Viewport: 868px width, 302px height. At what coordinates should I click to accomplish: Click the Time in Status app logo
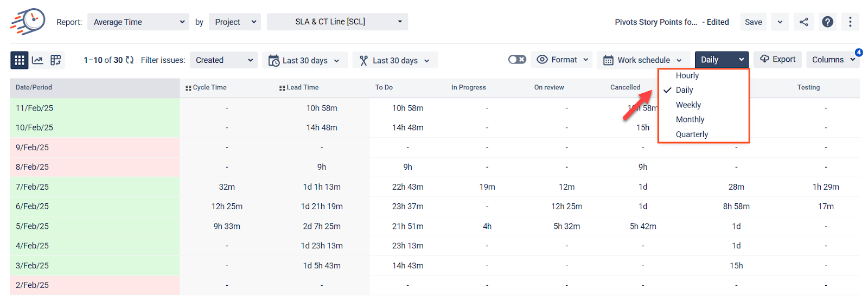click(27, 22)
